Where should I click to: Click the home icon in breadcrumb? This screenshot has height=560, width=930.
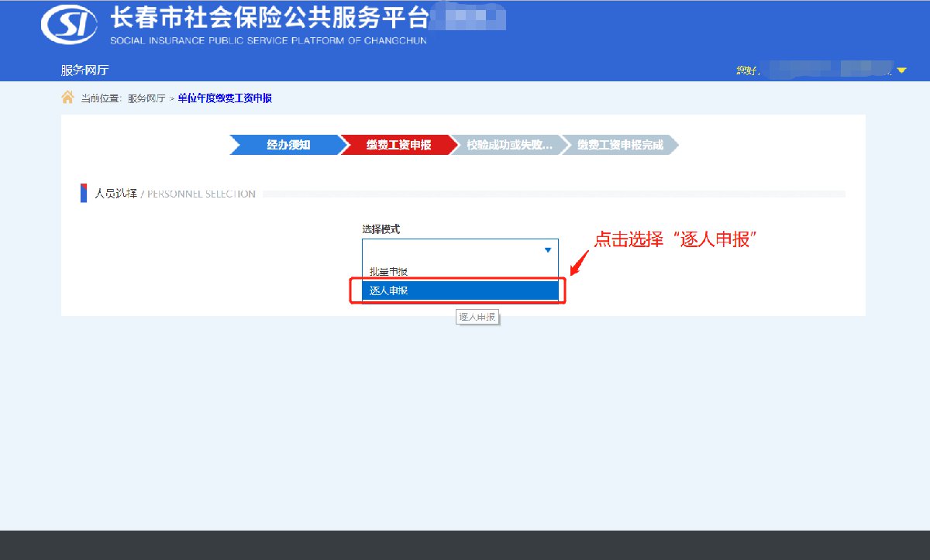pyautogui.click(x=67, y=97)
